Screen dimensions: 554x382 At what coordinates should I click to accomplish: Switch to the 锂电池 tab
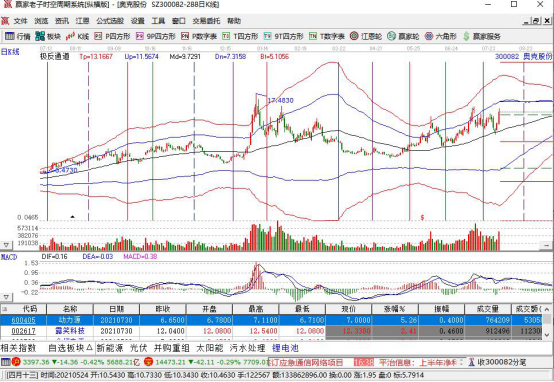[285, 348]
